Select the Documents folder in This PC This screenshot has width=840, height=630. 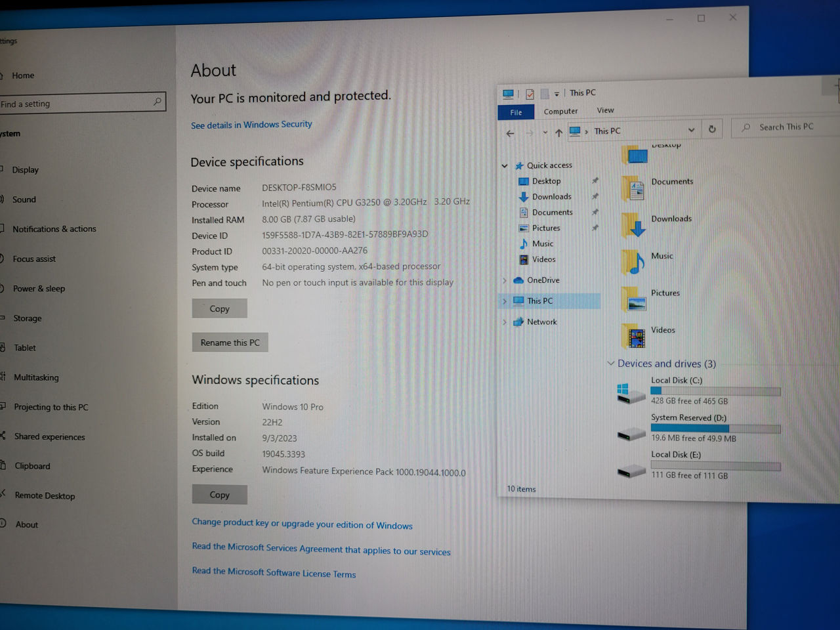[658, 189]
